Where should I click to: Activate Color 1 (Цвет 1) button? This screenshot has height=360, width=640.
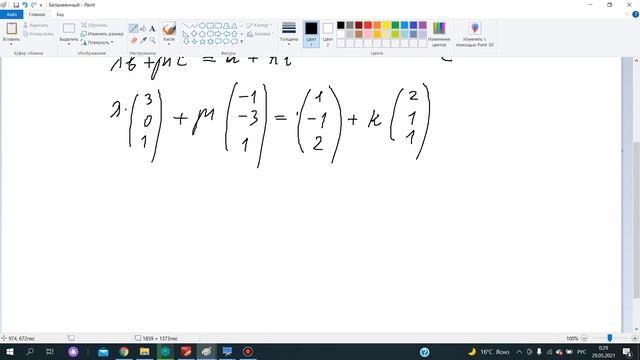311,34
